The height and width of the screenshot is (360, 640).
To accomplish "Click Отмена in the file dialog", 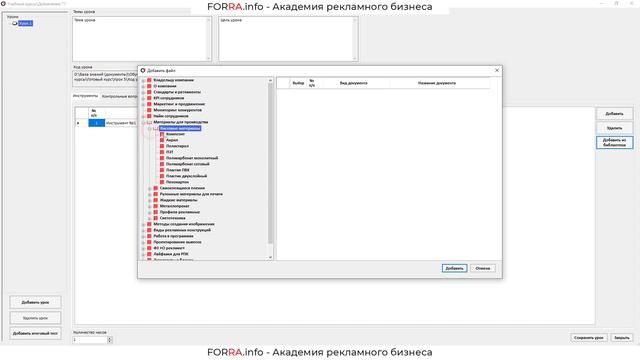I will pos(483,268).
